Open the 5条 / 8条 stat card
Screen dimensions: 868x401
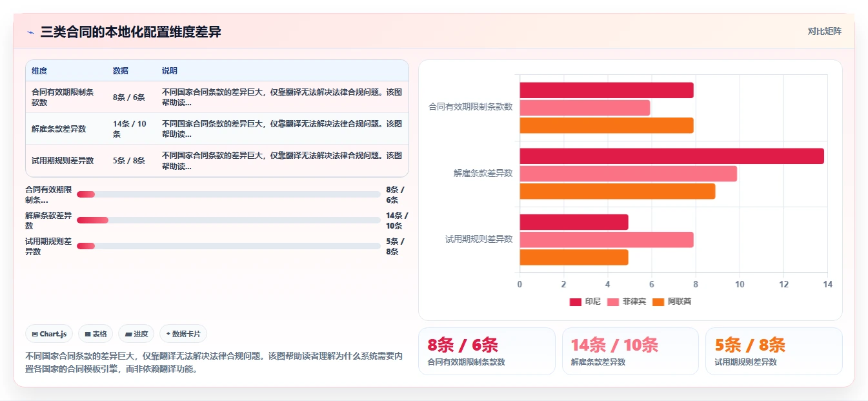point(774,351)
